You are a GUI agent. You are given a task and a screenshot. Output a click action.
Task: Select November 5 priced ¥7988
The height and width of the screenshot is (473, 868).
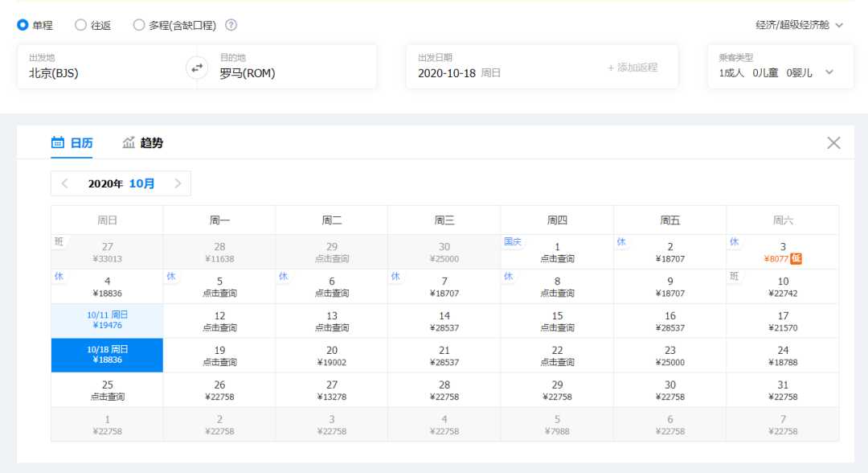point(557,424)
